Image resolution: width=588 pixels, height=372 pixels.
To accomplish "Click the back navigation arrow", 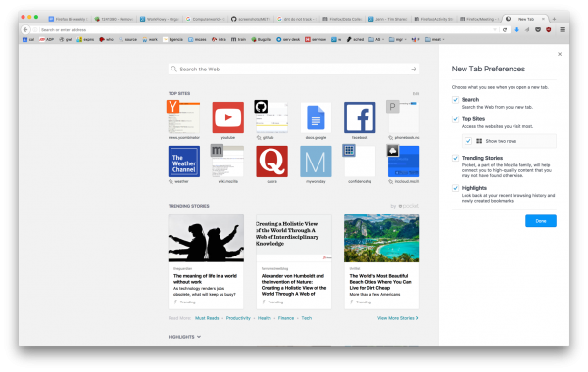I will click(25, 29).
